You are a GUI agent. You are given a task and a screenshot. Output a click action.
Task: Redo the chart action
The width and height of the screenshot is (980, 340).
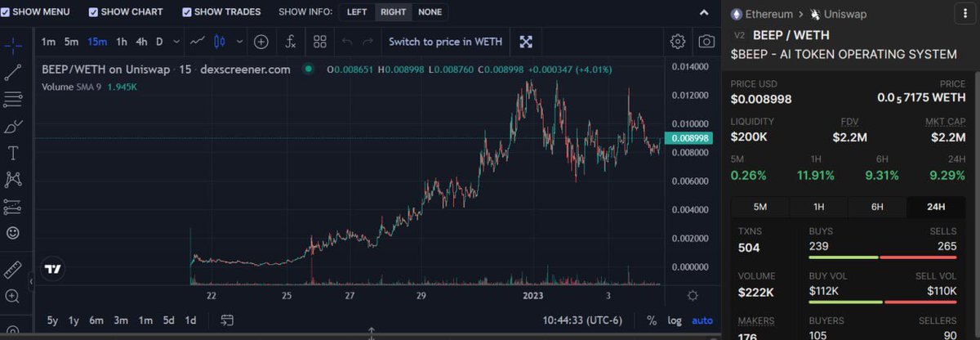coord(368,41)
